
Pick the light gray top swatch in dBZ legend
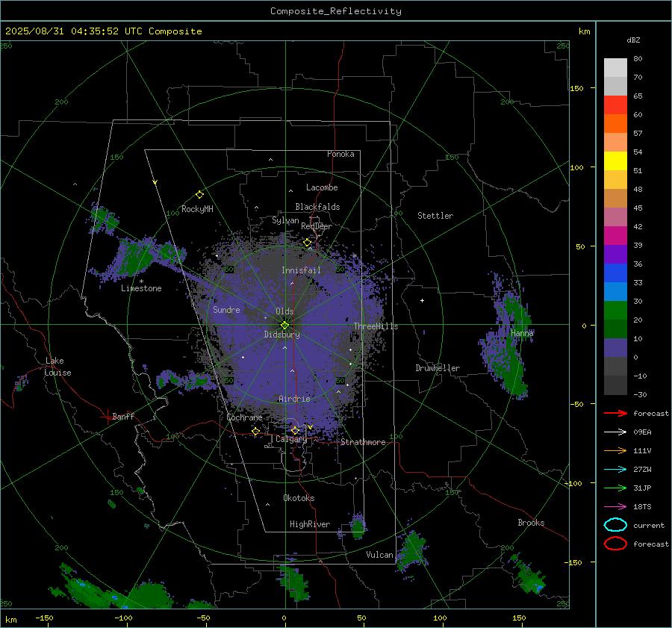pos(615,67)
